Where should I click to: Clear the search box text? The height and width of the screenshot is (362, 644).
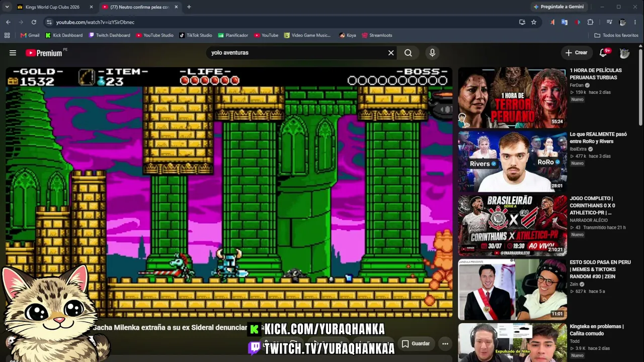coord(391,53)
